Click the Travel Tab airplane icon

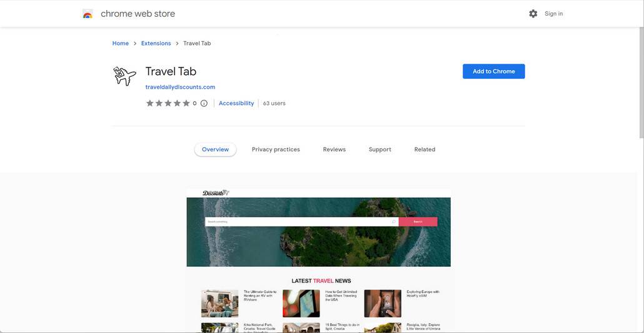pos(124,76)
